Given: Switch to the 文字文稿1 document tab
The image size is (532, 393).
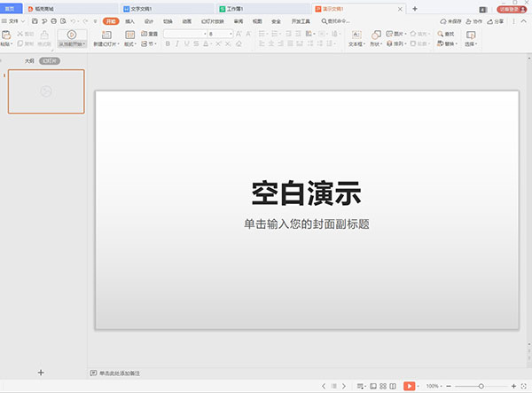Looking at the screenshot, I should (141, 8).
